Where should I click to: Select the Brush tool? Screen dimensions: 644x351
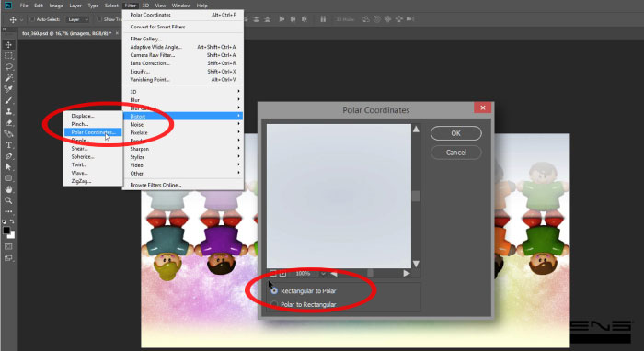(x=8, y=100)
